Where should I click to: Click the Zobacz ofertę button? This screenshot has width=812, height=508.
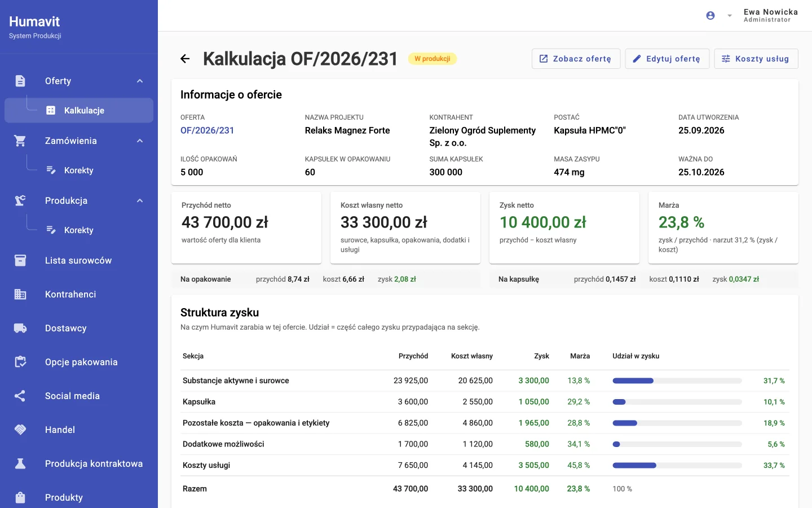point(576,59)
